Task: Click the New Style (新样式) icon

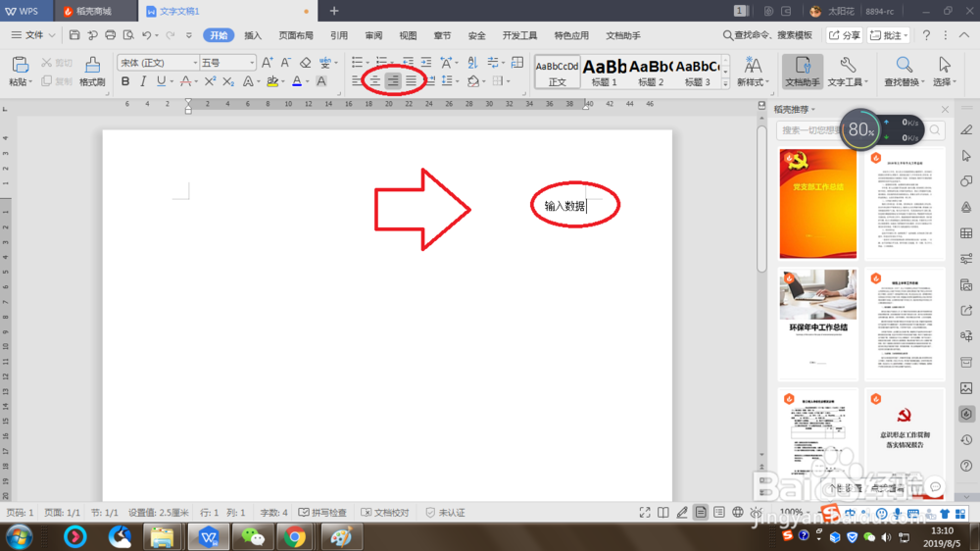Action: pos(753,65)
